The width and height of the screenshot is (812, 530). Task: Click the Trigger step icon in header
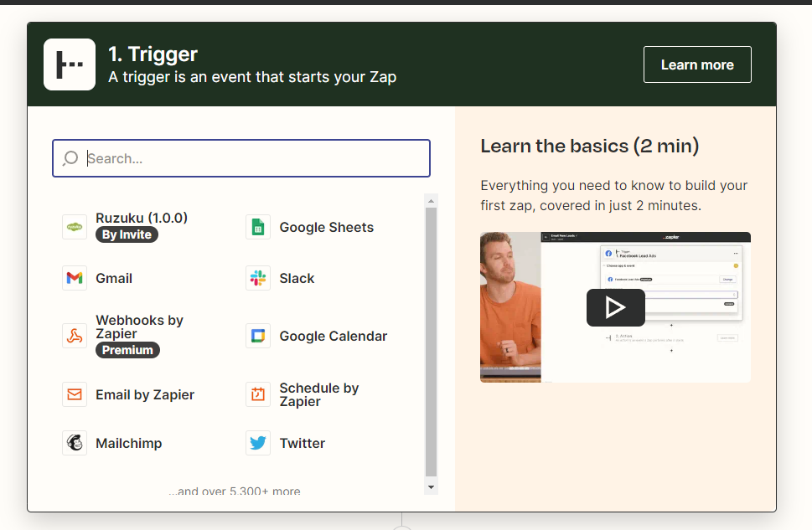coord(70,64)
